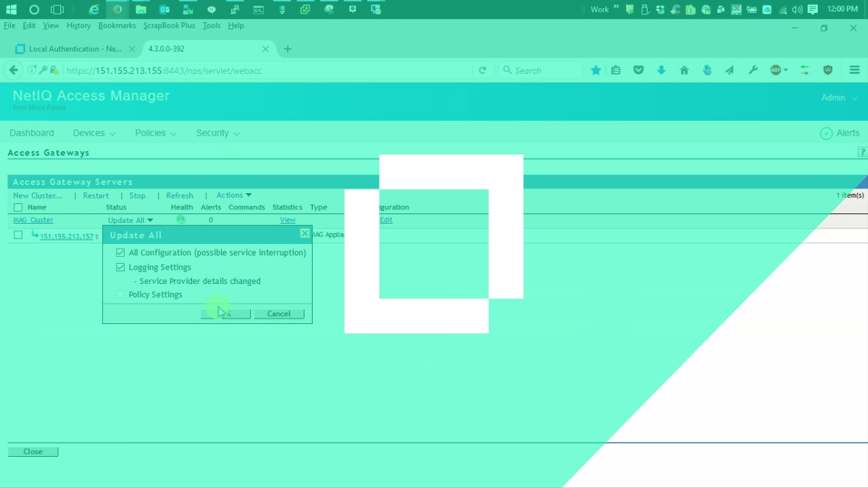Open Outlook from the taskbar

[164, 9]
